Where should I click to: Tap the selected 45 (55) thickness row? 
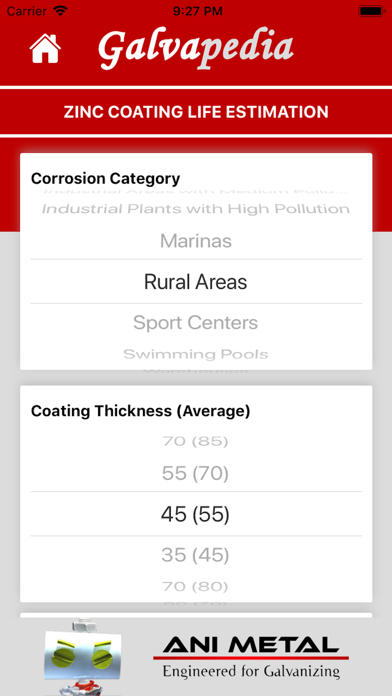[196, 514]
